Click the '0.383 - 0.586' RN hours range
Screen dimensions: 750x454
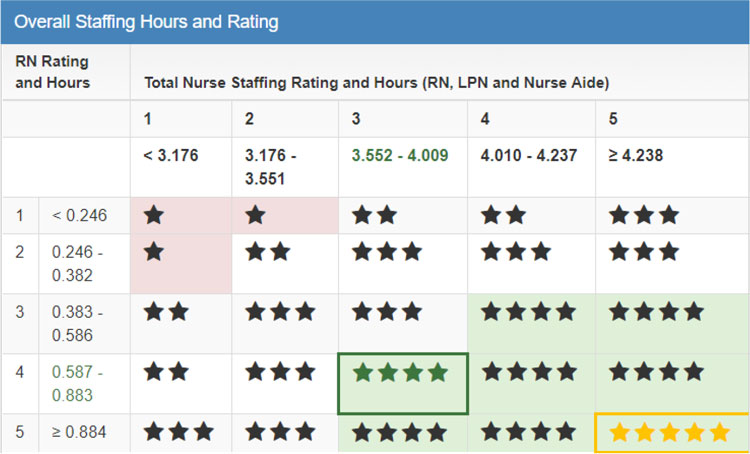point(77,323)
